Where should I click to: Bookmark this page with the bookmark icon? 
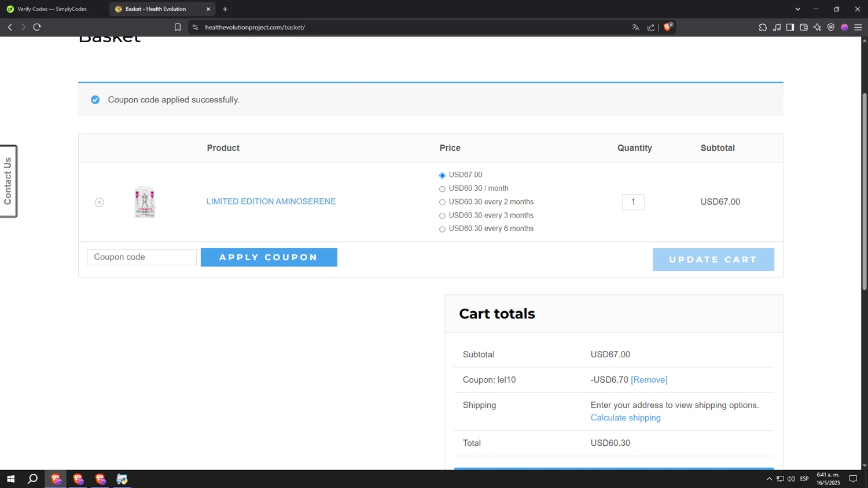[x=178, y=27]
